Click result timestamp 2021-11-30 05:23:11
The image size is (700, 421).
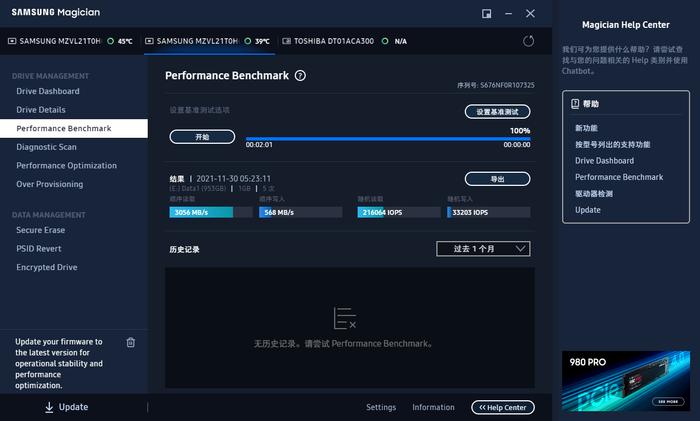click(233, 179)
